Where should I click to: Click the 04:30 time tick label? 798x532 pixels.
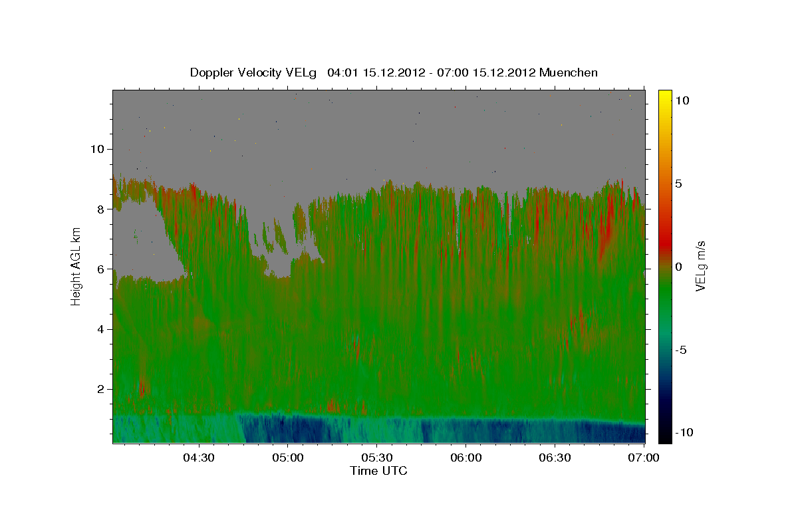click(x=199, y=458)
